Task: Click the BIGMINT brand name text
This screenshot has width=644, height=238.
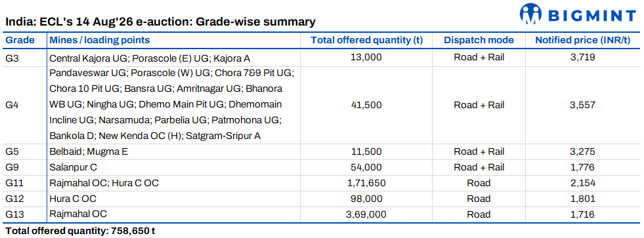Action: pyautogui.click(x=592, y=15)
